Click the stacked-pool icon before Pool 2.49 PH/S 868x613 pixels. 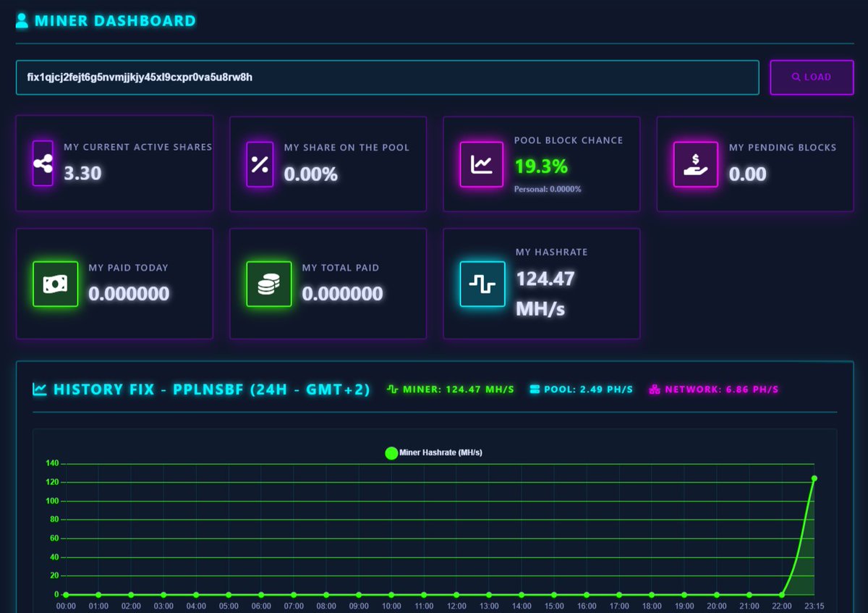(535, 389)
